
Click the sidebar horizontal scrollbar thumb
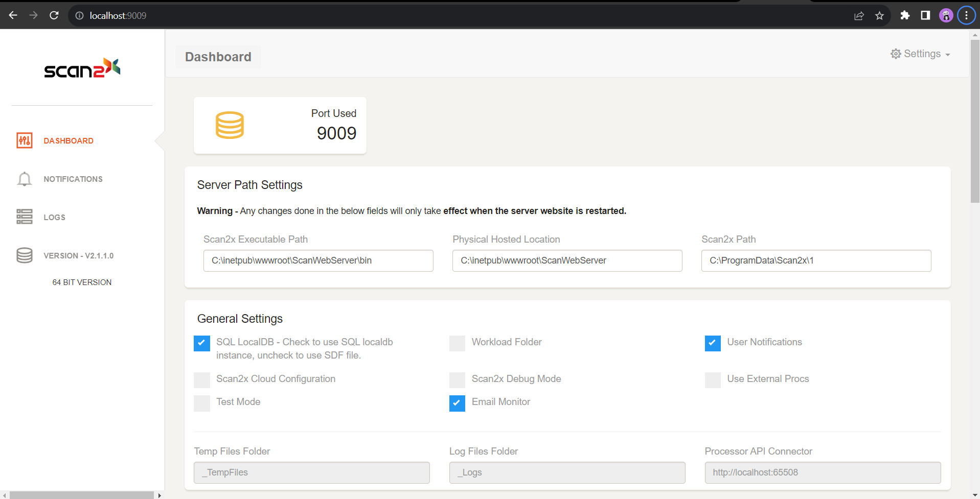point(82,495)
